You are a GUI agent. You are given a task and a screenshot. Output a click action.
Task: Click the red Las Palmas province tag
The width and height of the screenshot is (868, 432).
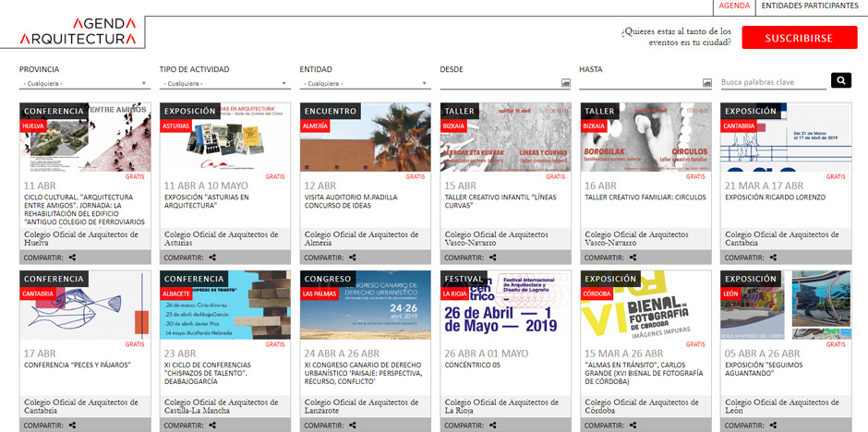tap(318, 294)
